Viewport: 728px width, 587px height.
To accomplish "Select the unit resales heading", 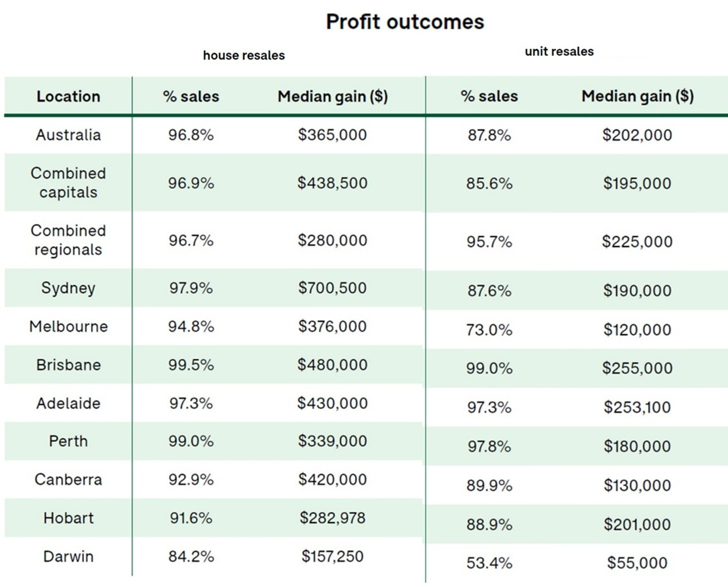I will [559, 51].
